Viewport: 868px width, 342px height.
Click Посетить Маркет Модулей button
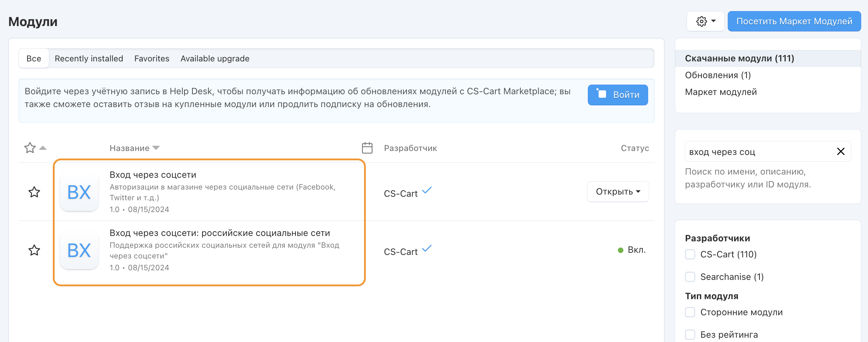(x=794, y=21)
